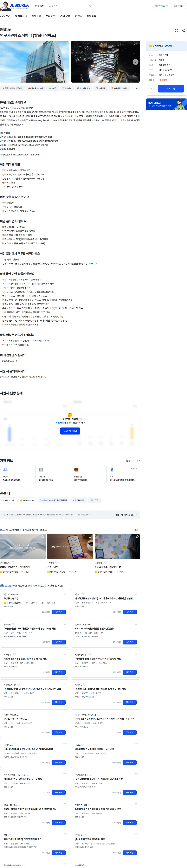
Task: Click the building icon in the 기업구분 card
Action: pyautogui.click(x=41, y=469)
